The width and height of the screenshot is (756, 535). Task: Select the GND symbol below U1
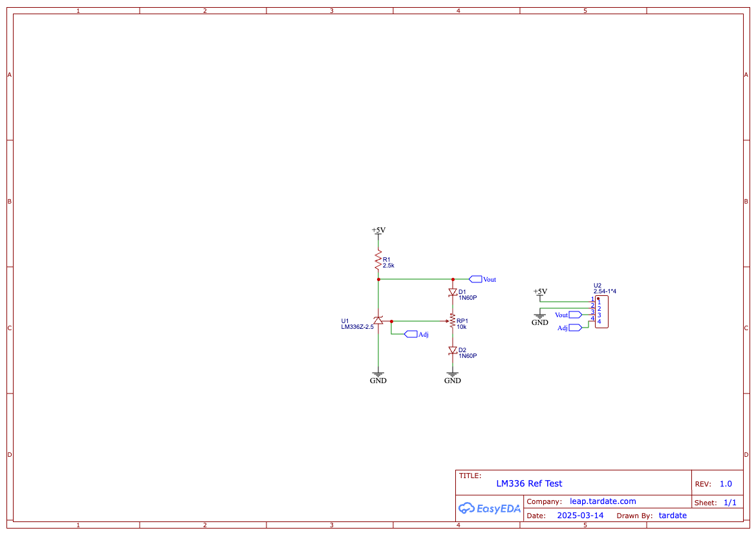tap(378, 375)
